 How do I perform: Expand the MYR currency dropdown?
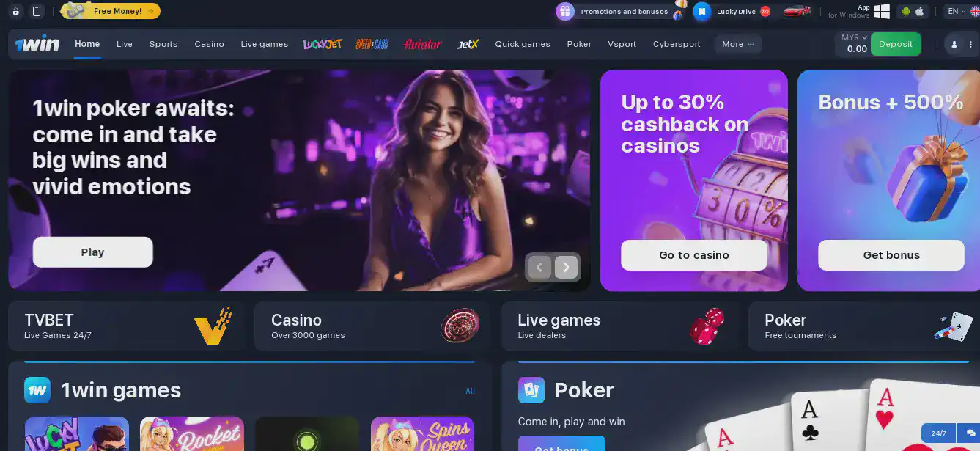click(x=854, y=37)
